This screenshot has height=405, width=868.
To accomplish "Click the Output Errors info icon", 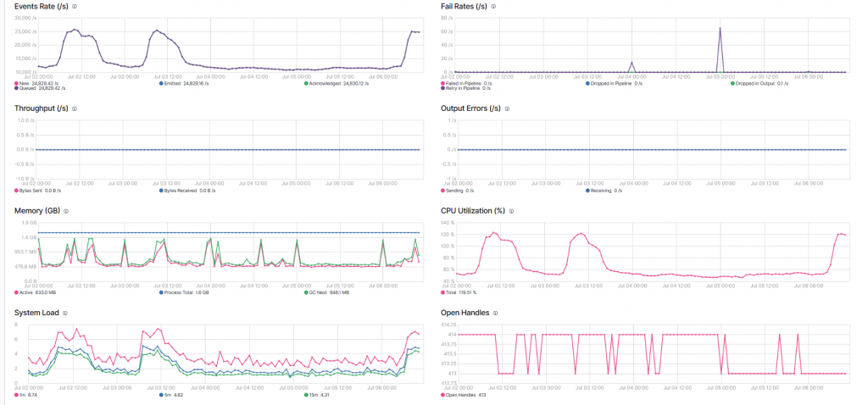I will point(509,108).
